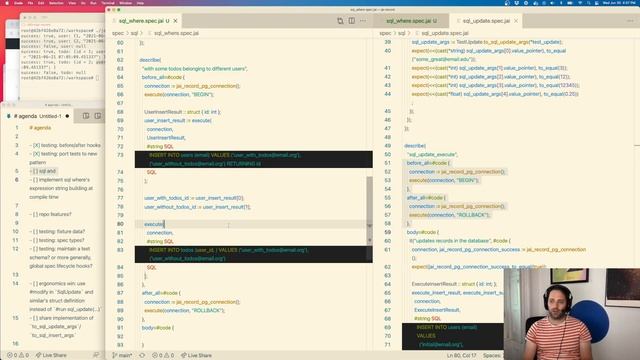Click synchronize changes icon in status bar
Image resolution: width=640 pixels, height=360 pixels.
(142, 355)
